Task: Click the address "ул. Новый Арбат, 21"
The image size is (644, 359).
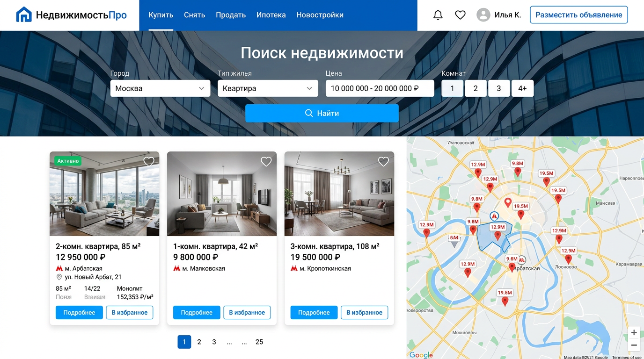Action: pos(93,277)
